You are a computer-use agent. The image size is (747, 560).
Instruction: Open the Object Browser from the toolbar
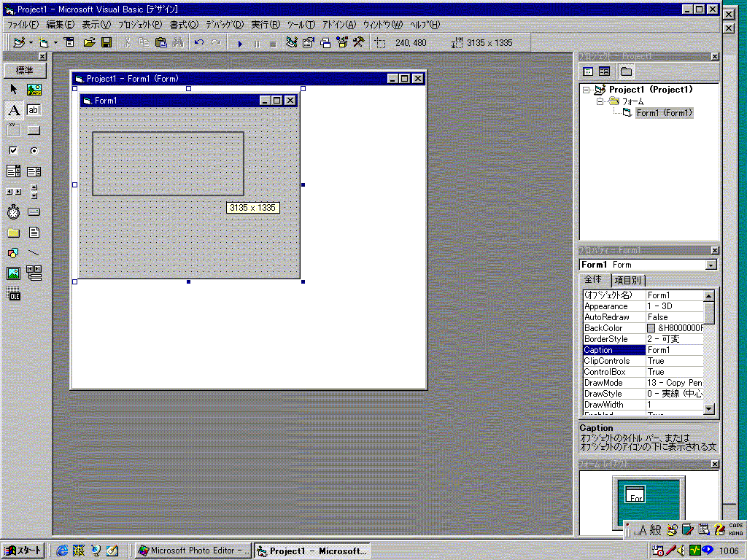pos(342,43)
